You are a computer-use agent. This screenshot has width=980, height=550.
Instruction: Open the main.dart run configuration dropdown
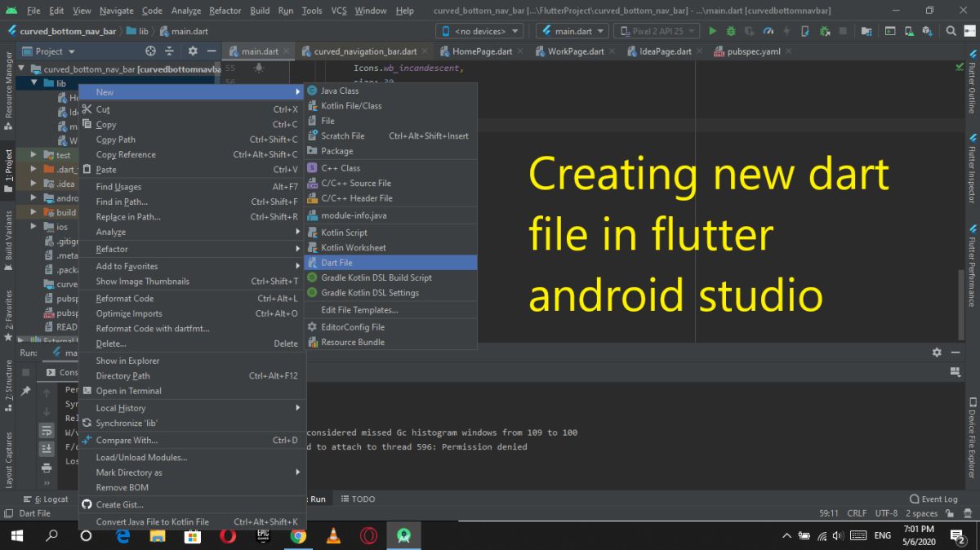click(572, 31)
